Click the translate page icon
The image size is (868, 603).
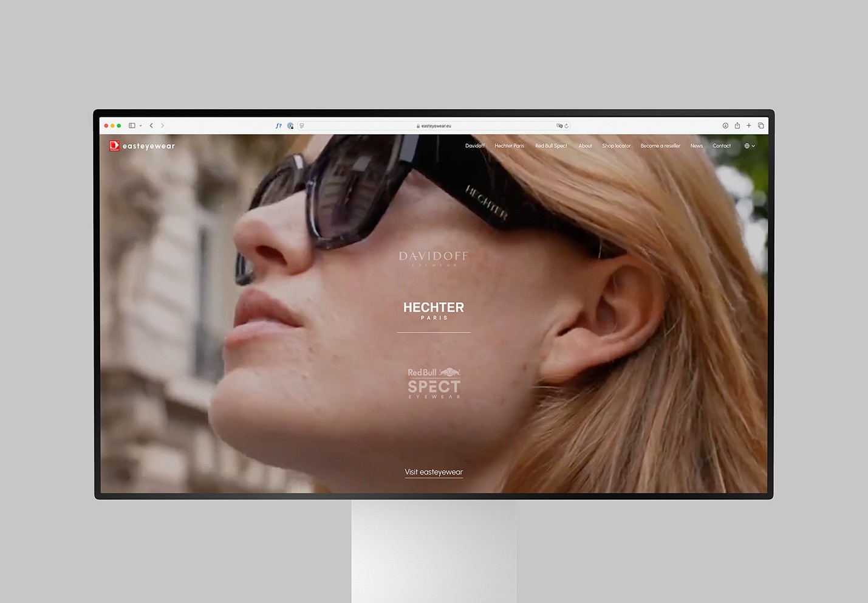[x=559, y=126]
